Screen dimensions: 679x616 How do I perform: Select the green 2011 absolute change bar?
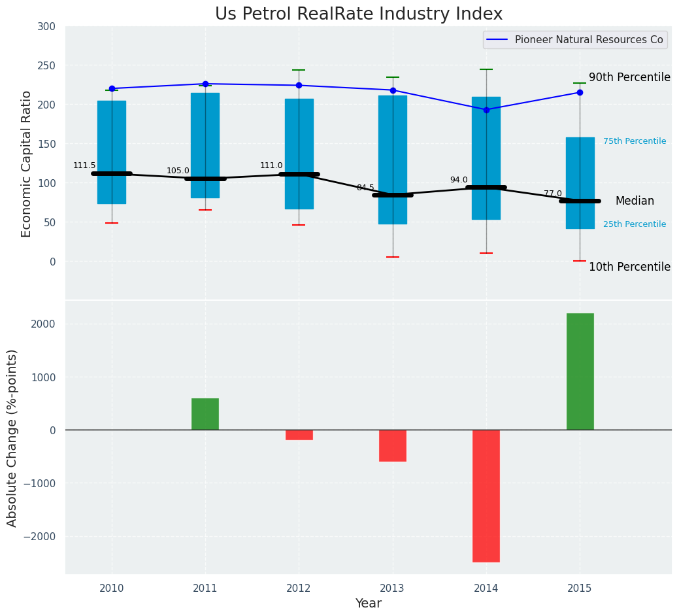point(205,414)
